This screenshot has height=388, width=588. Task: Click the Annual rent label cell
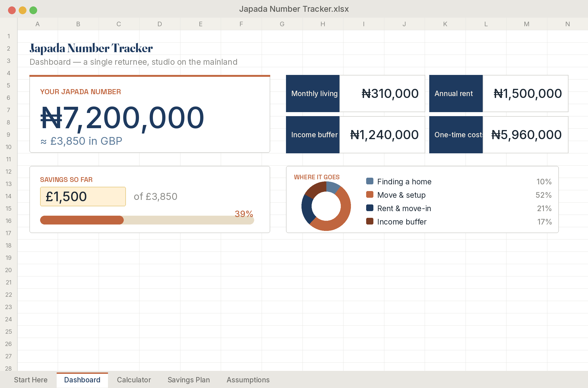point(456,93)
